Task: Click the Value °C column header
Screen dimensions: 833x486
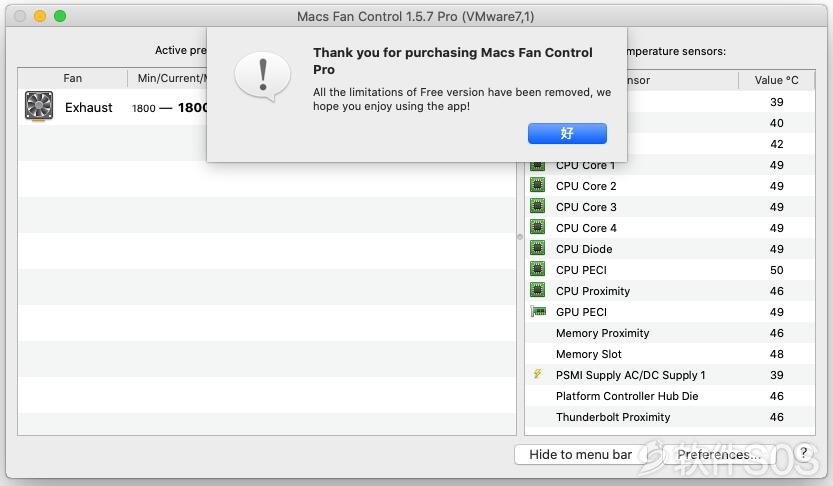Action: [x=776, y=80]
